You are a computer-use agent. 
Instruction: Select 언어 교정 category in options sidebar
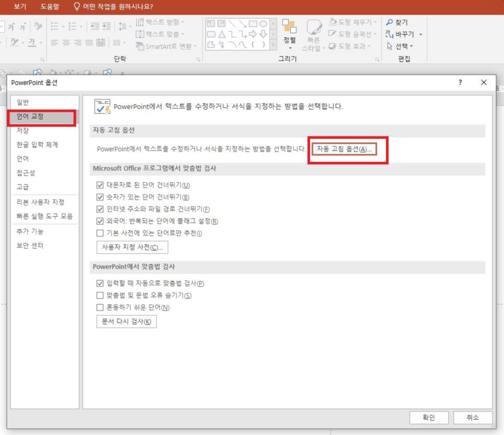click(x=44, y=117)
